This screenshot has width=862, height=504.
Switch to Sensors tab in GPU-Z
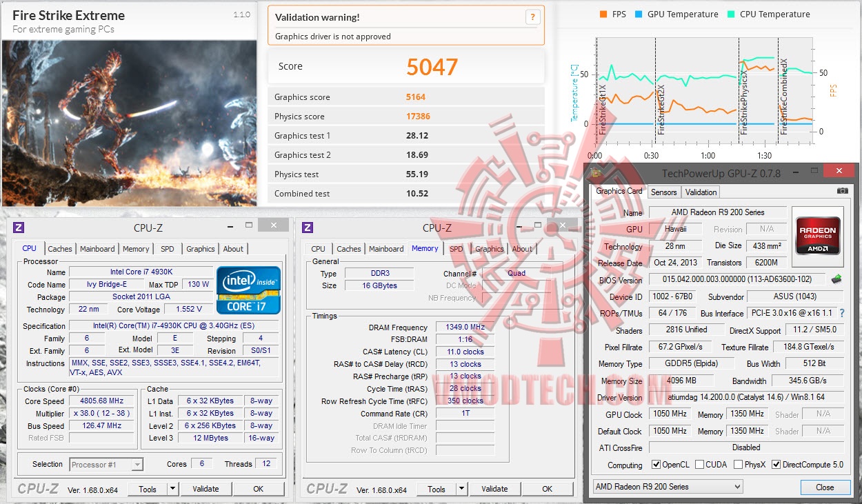click(x=664, y=192)
